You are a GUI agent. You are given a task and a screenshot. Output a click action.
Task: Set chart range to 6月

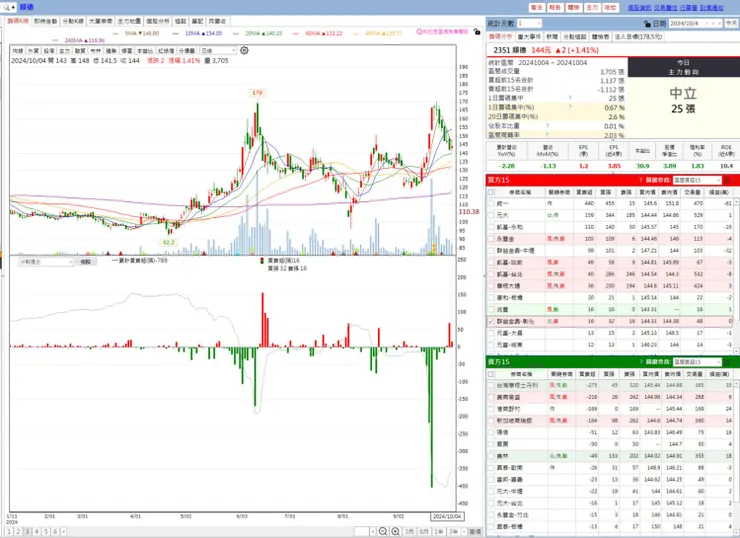click(x=424, y=531)
